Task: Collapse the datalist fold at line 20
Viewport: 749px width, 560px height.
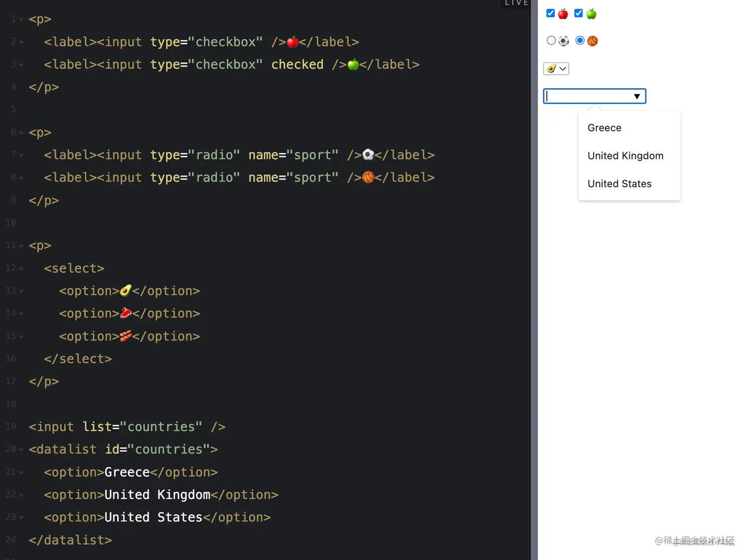Action: coord(21,450)
